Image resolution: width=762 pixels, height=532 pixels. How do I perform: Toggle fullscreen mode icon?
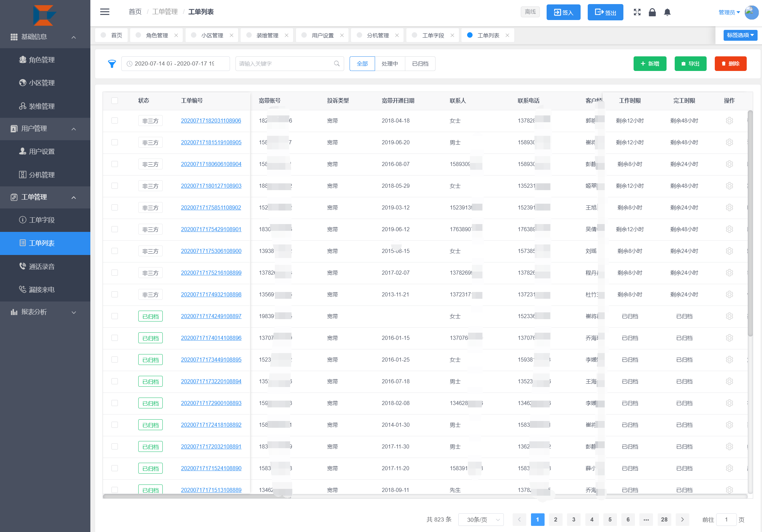click(637, 12)
